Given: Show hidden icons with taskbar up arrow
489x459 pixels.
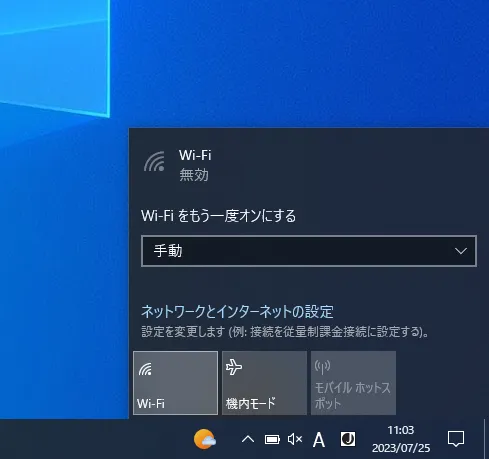Looking at the screenshot, I should click(248, 439).
